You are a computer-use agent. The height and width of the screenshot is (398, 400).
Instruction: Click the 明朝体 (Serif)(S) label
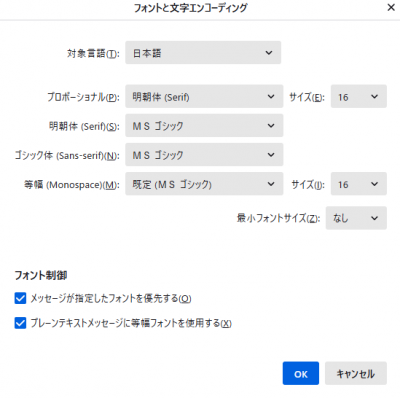pos(84,126)
